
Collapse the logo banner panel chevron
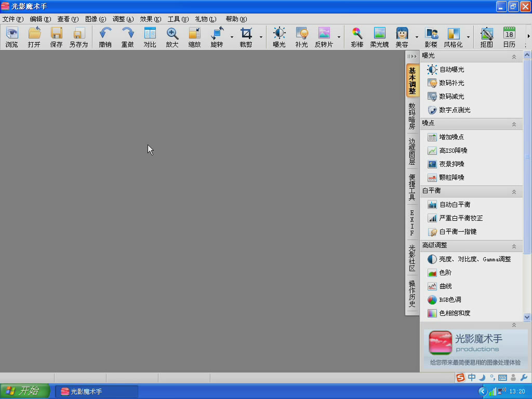pos(514,325)
